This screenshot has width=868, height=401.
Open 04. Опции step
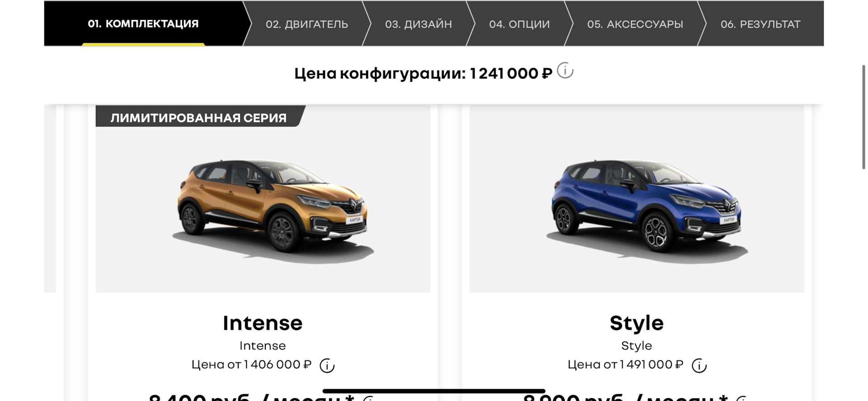(x=519, y=24)
